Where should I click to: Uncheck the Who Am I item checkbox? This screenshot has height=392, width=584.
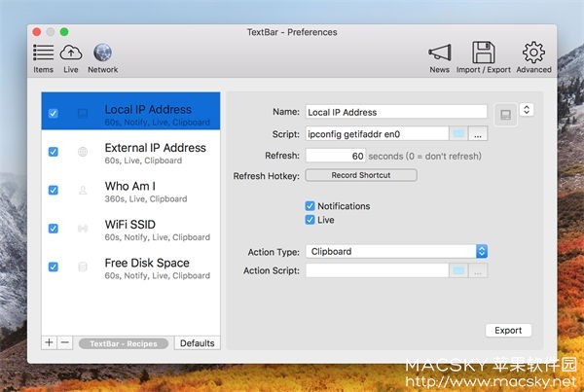(54, 190)
